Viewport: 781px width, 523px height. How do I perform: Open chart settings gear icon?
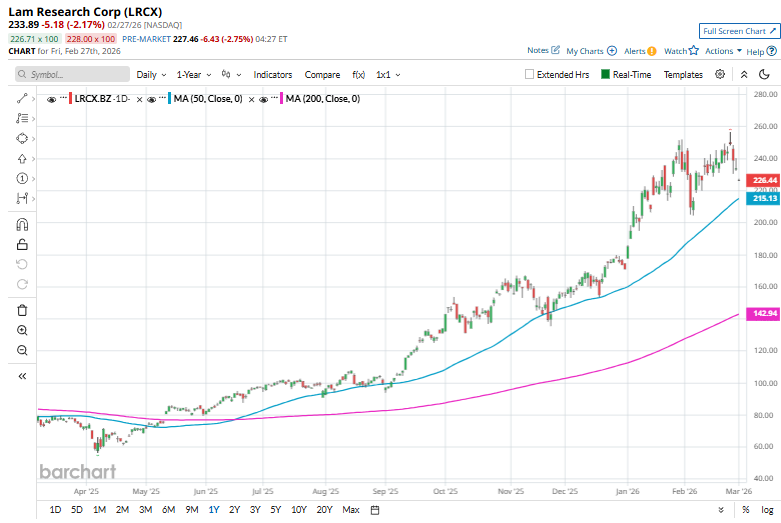tap(722, 74)
